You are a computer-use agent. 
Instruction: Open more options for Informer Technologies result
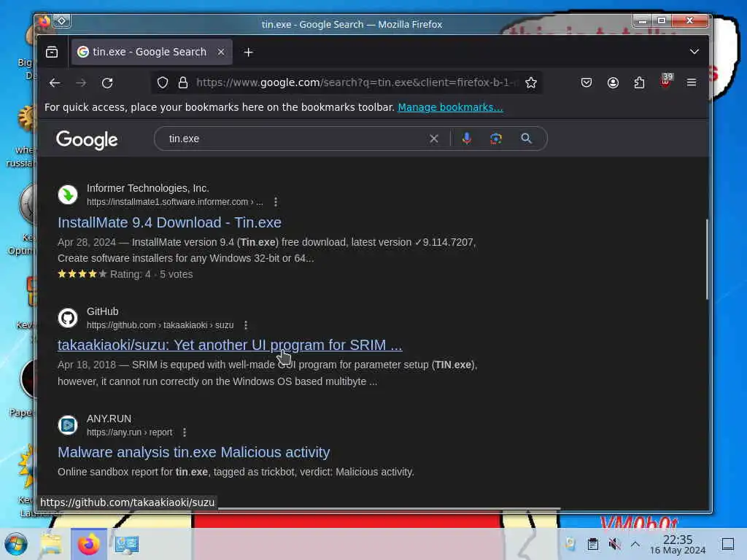tap(276, 202)
